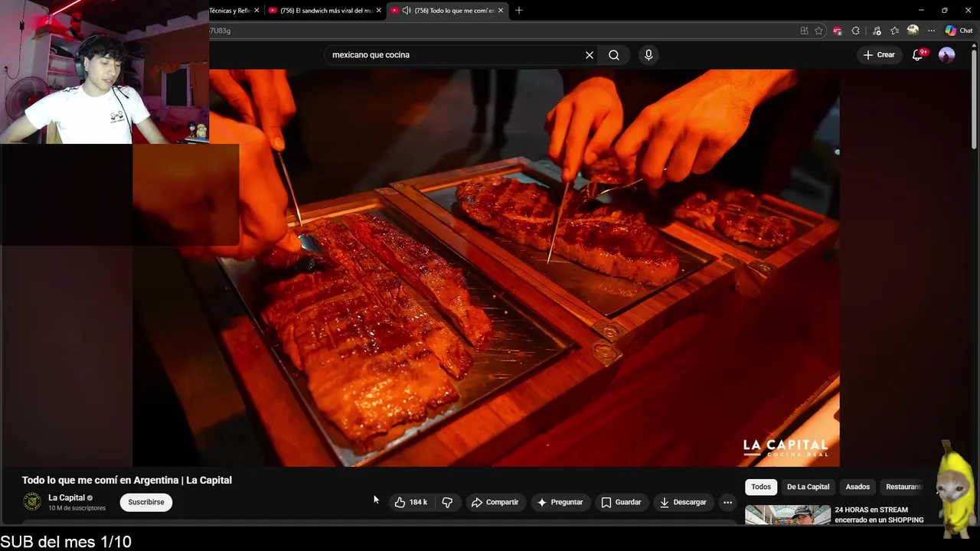
Task: Click the YouTube search magnifier button
Action: (614, 55)
